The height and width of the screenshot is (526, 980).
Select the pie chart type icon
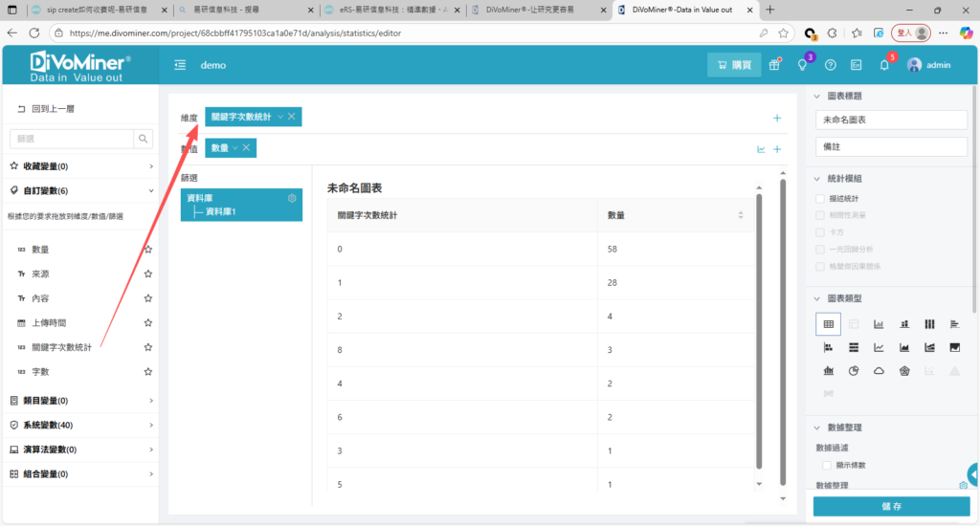(x=854, y=371)
